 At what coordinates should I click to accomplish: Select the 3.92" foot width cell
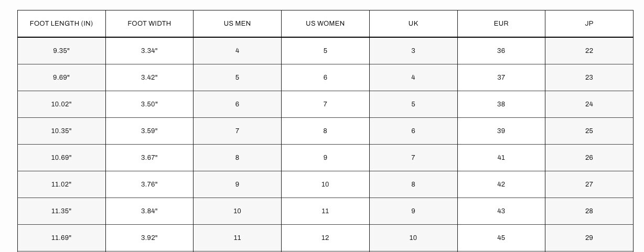click(x=149, y=238)
